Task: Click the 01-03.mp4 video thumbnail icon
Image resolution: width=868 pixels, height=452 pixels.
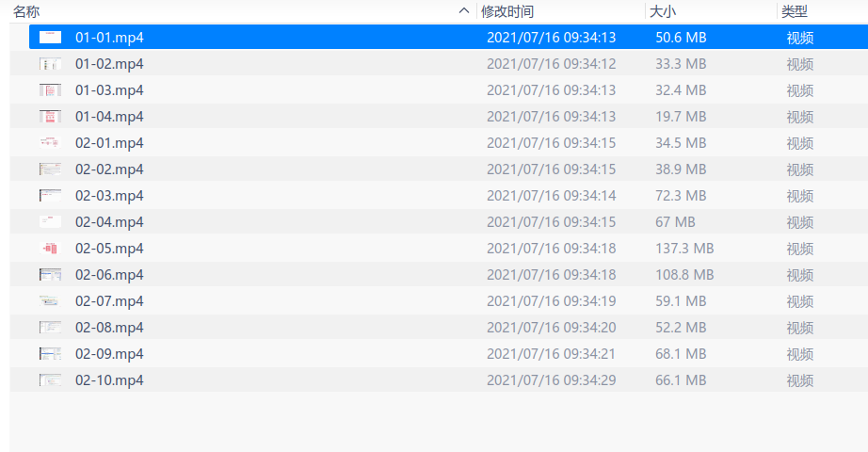Action: (x=51, y=89)
